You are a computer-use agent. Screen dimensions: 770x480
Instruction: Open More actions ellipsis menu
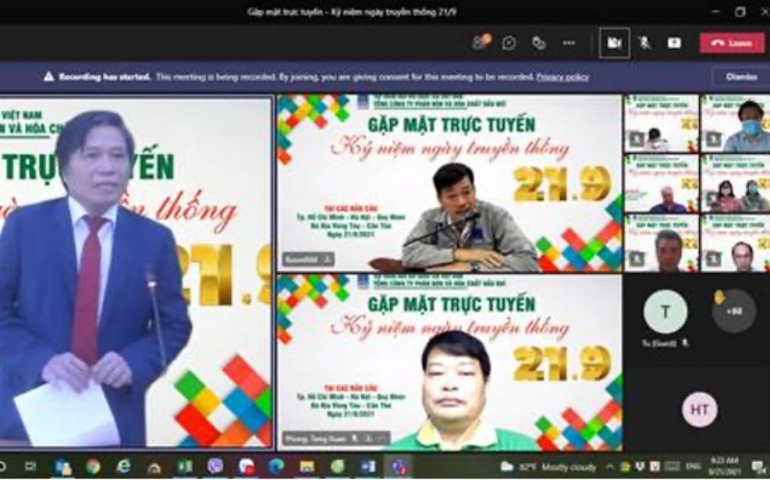(569, 43)
